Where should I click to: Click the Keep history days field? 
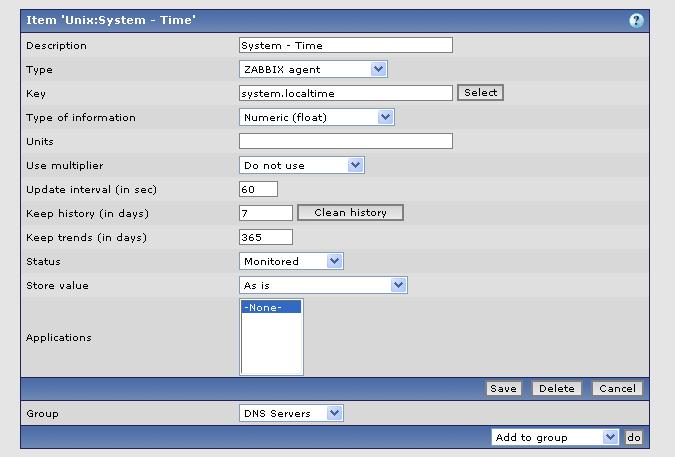coord(266,213)
